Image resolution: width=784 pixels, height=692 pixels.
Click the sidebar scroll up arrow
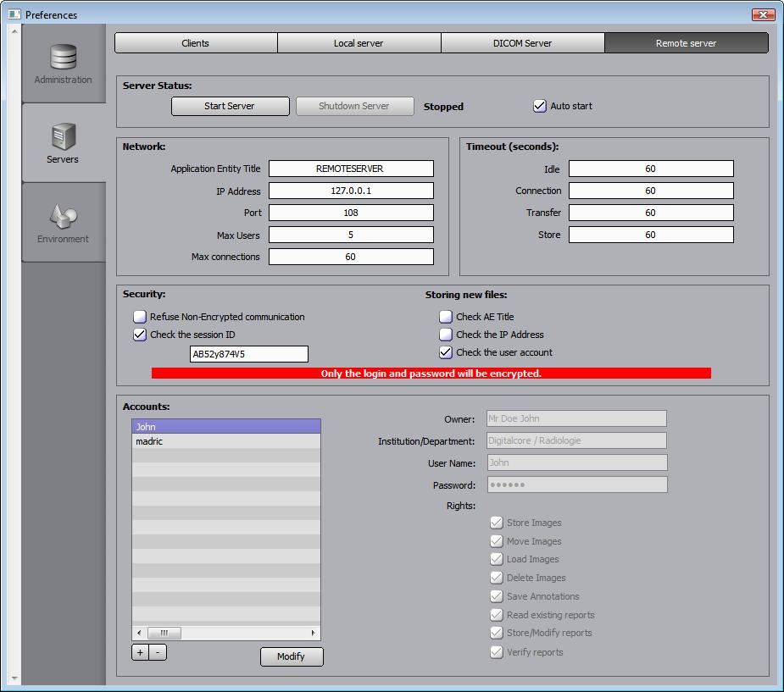pyautogui.click(x=14, y=31)
